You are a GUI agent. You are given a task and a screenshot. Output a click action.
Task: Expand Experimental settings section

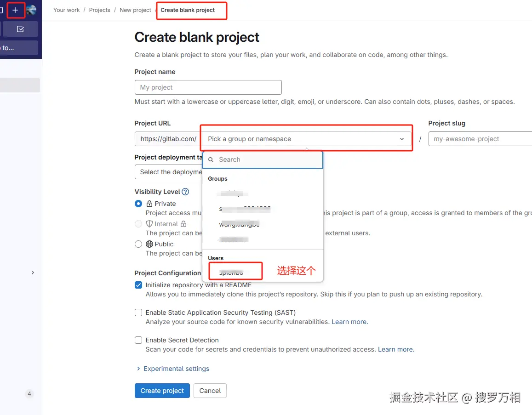click(x=173, y=369)
